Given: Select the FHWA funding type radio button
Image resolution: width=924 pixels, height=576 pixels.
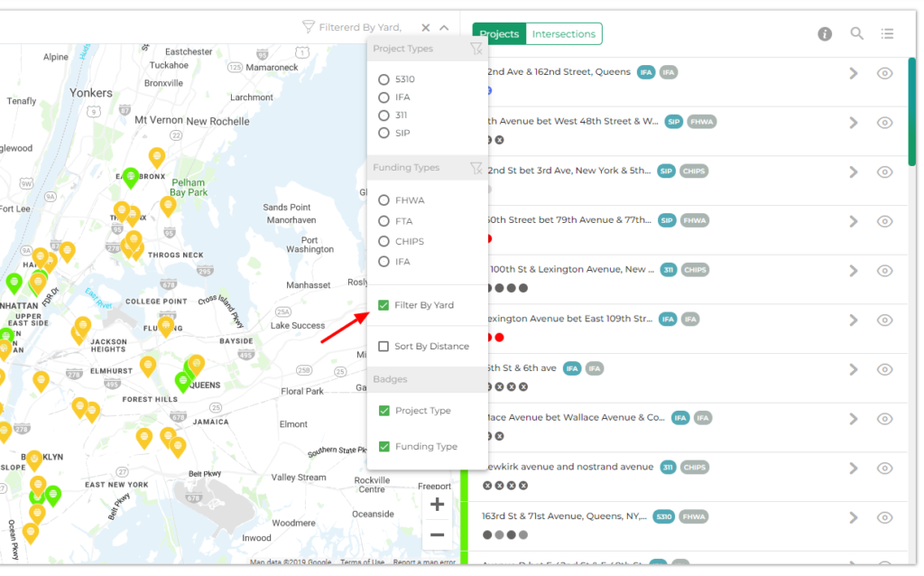Looking at the screenshot, I should (383, 200).
